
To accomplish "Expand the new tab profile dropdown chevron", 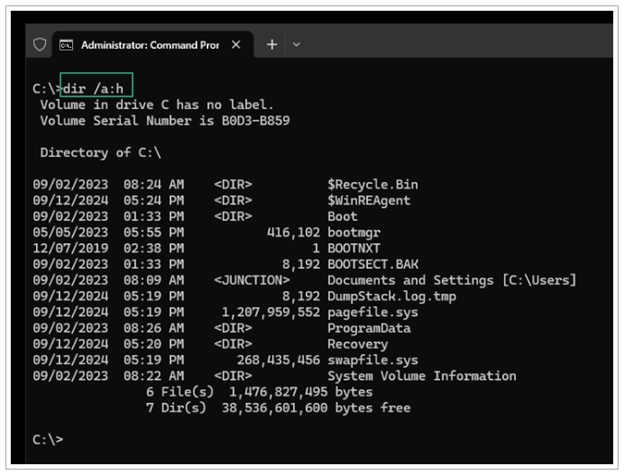I will click(x=296, y=45).
